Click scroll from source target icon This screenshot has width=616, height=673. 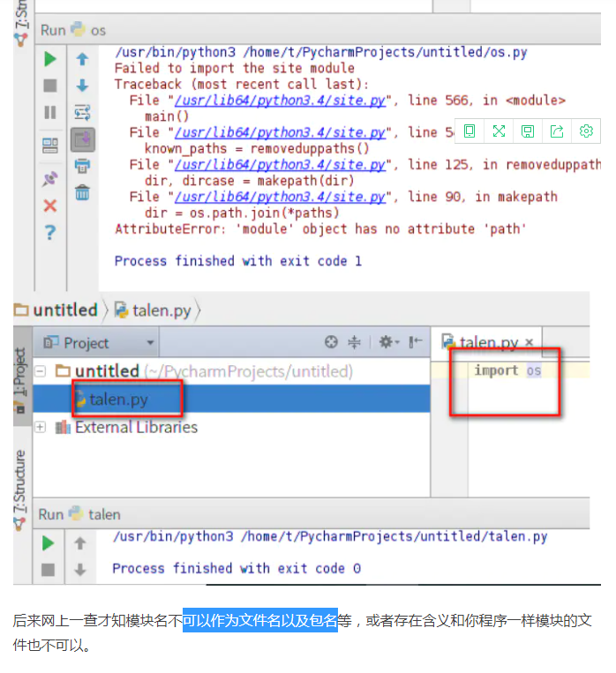click(x=331, y=342)
